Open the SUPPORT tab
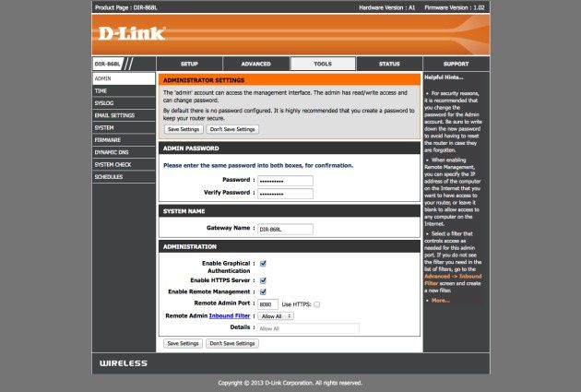The image size is (581, 392). [x=456, y=64]
